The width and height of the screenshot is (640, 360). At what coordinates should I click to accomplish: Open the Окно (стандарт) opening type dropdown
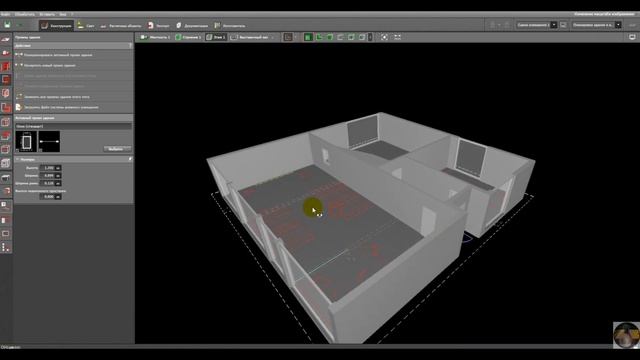[73, 126]
